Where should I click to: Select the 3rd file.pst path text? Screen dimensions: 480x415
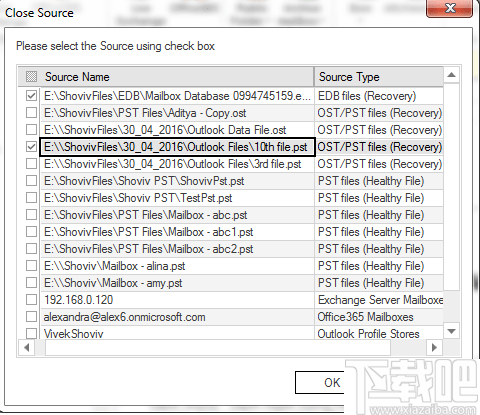point(172,164)
